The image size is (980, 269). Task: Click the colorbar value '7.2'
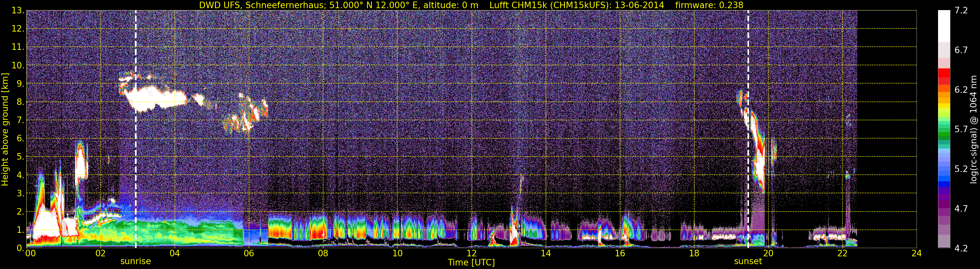click(x=961, y=11)
